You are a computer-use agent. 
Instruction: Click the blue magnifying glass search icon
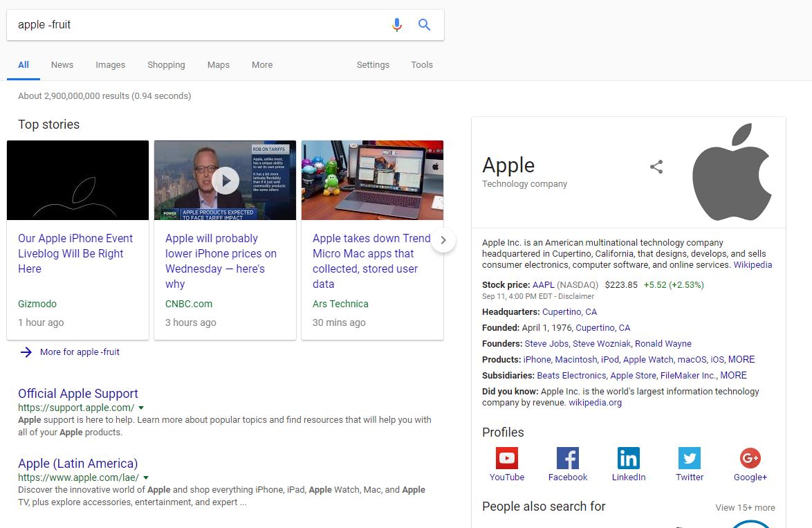tap(424, 25)
